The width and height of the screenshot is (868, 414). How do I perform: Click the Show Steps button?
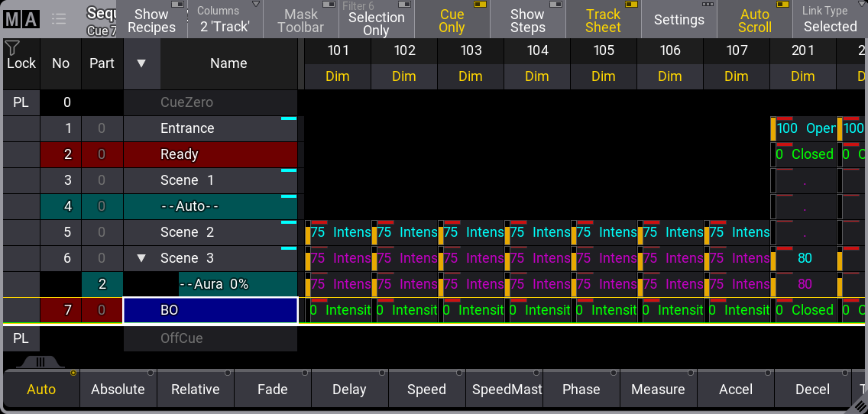[527, 20]
